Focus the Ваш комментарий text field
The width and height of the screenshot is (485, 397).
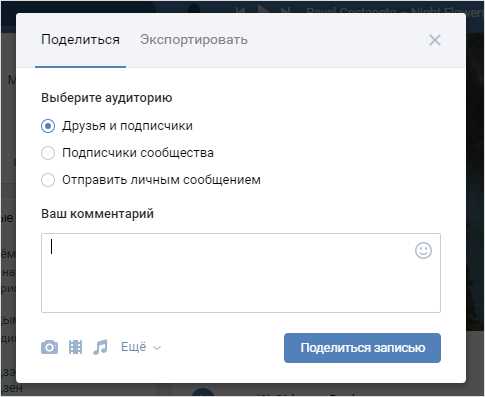241,273
